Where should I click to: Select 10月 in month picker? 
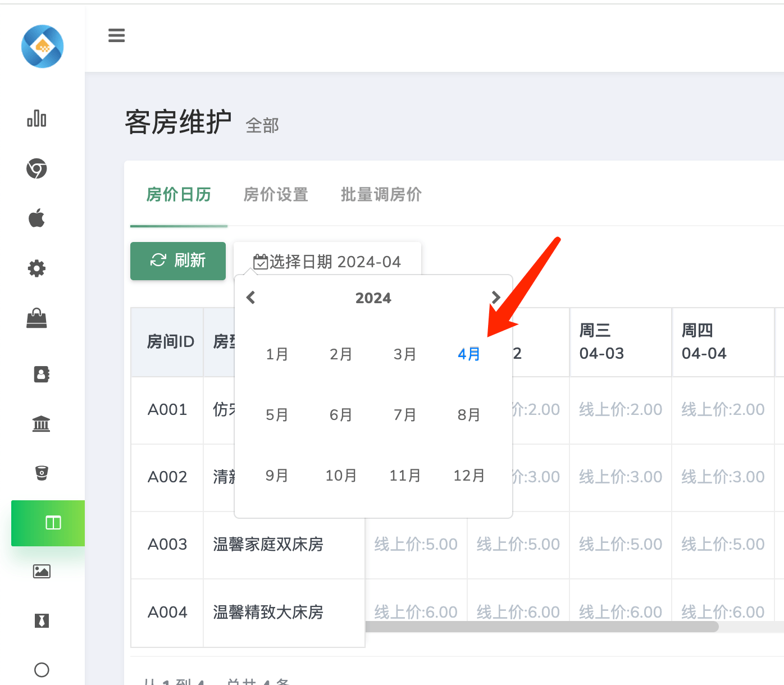341,476
